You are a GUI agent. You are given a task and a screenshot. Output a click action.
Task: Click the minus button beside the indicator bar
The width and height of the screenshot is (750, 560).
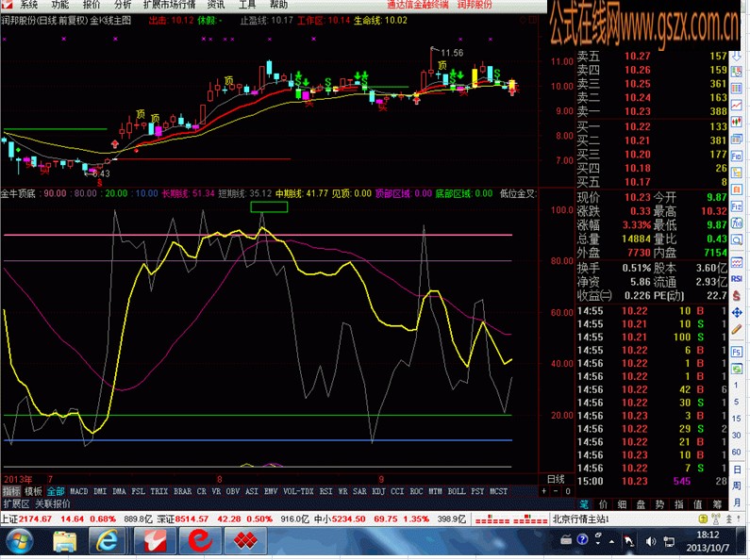556,491
